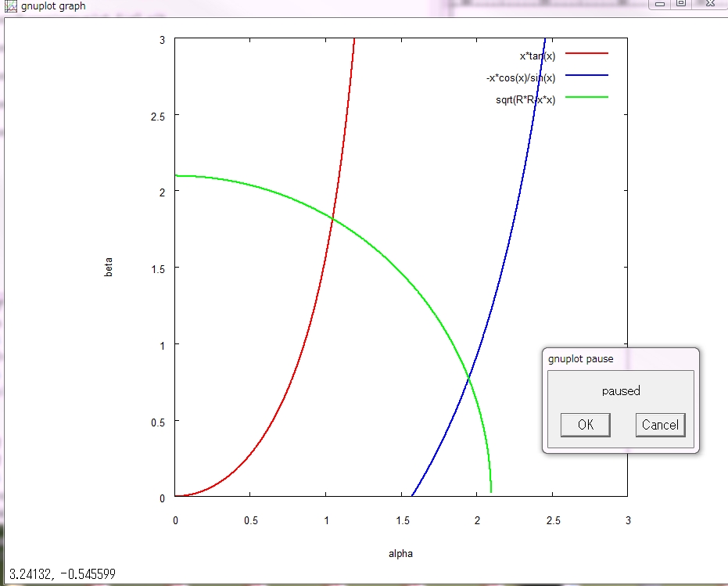Click the gnuplot pause dialog title
This screenshot has width=728, height=586.
point(580,359)
